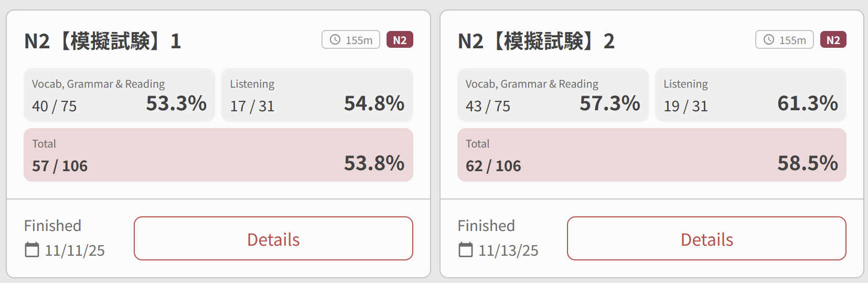The height and width of the screenshot is (283, 868).
Task: Select the N2【模擬試験】1 title
Action: (103, 41)
